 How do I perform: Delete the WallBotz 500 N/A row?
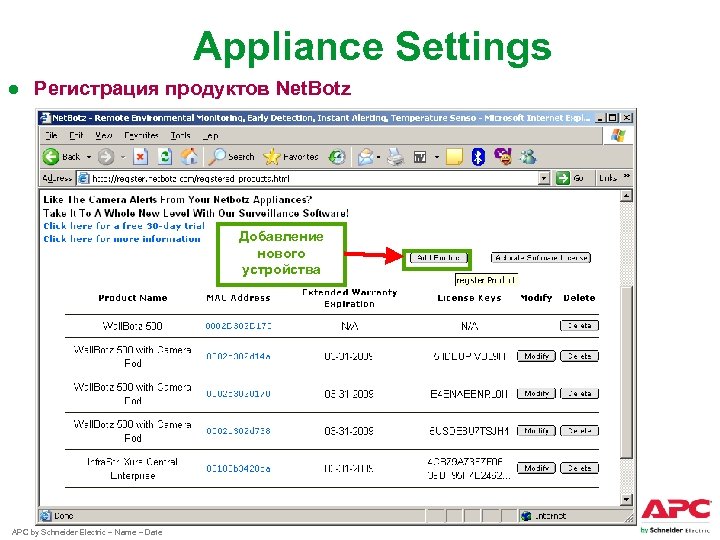coord(579,326)
